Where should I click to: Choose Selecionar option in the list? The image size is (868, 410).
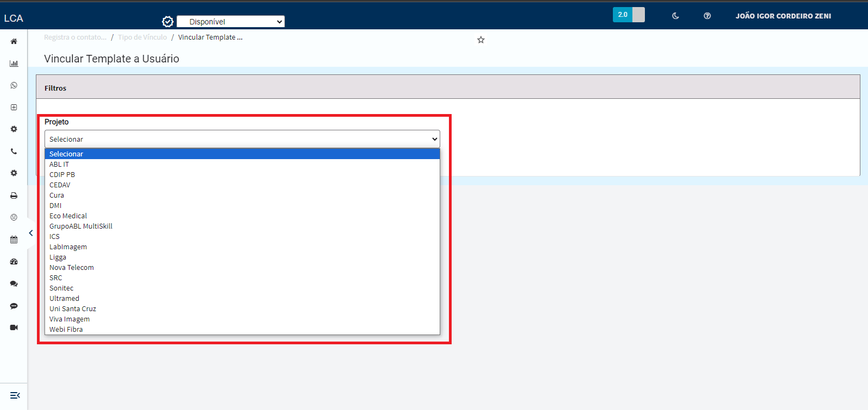coord(242,154)
